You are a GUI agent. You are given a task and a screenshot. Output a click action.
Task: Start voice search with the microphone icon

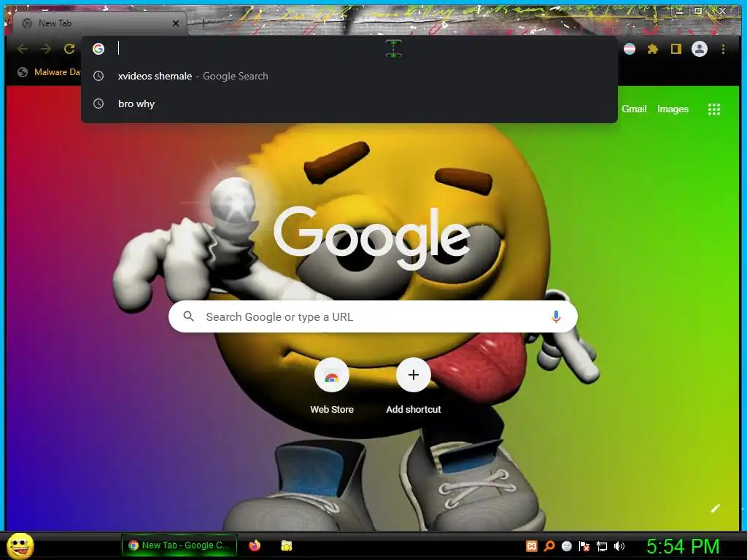point(556,316)
